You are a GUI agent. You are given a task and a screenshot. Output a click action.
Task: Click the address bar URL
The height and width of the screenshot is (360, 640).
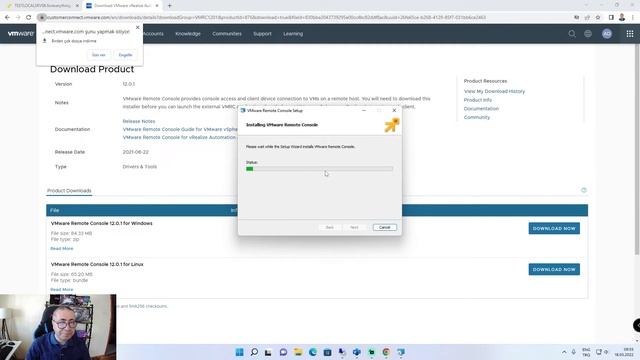click(x=265, y=18)
